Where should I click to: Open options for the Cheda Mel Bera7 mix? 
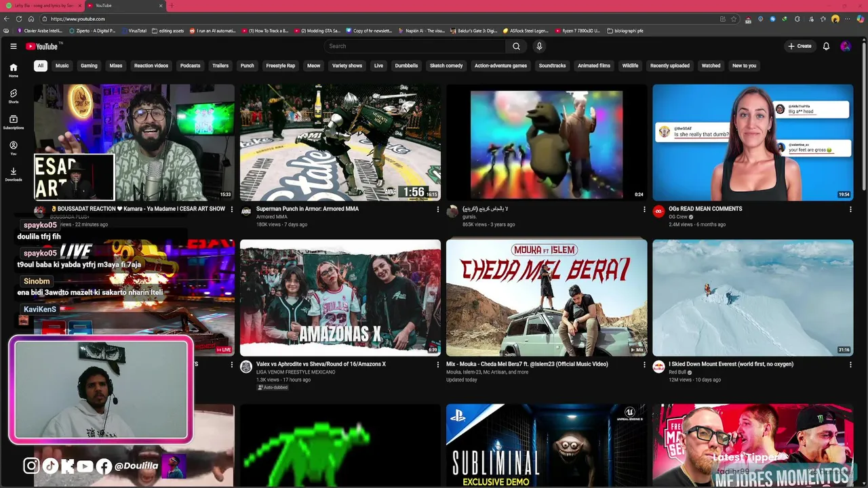(644, 365)
